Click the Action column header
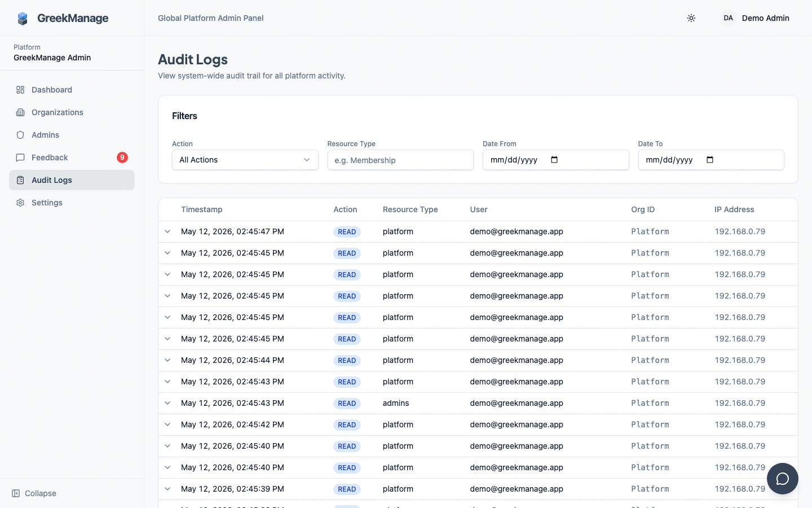812x508 pixels. (x=345, y=209)
